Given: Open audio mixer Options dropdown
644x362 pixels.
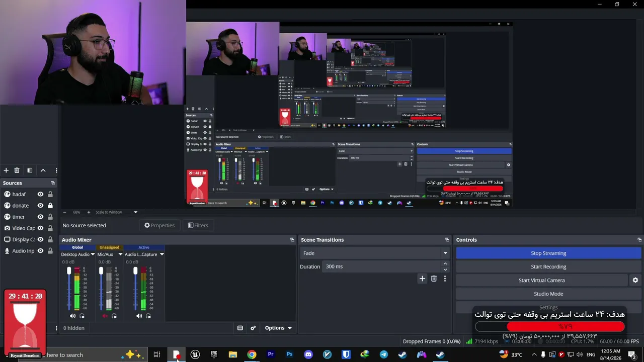Looking at the screenshot, I should [x=278, y=328].
